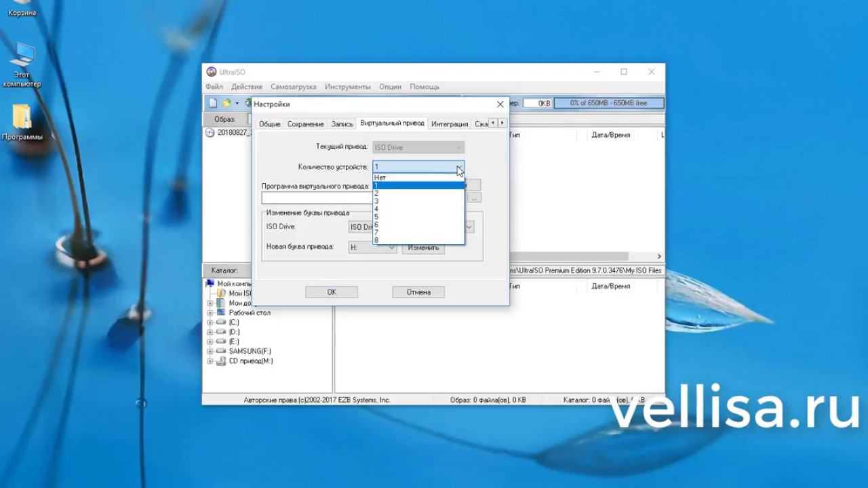Click the 650MB capacity progress bar
This screenshot has height=488, width=868.
click(x=608, y=103)
